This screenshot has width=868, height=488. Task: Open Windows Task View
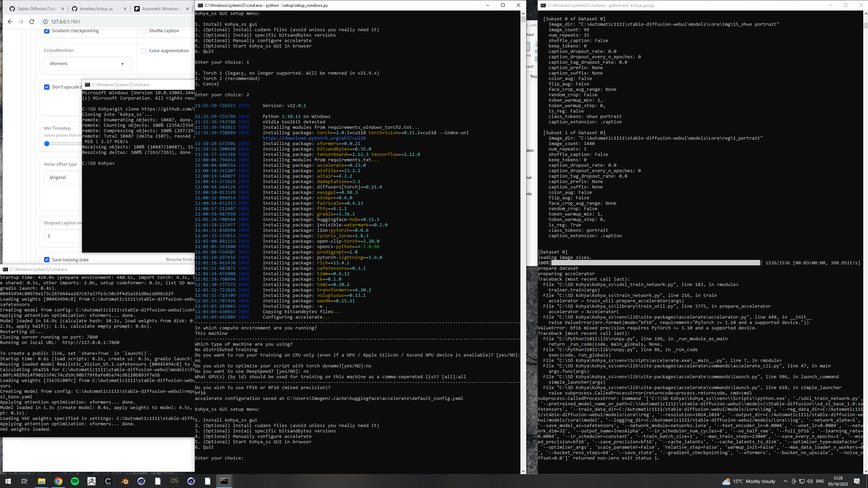[24, 481]
